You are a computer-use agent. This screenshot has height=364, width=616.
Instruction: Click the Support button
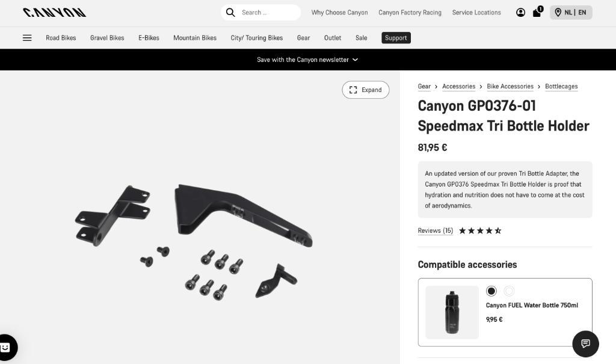click(396, 38)
